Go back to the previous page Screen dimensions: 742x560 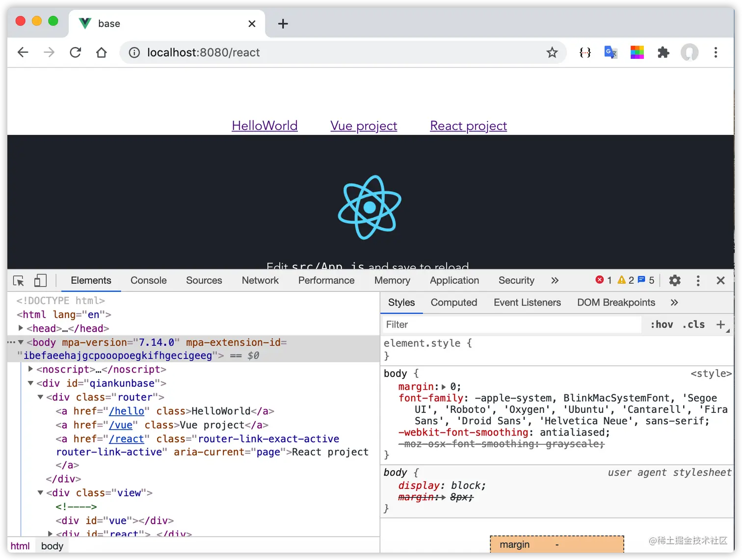(23, 52)
